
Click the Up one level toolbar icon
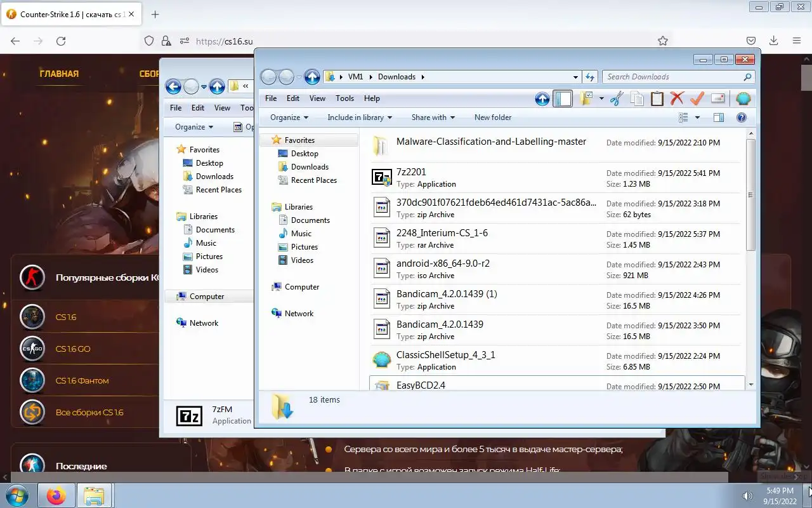pos(542,98)
